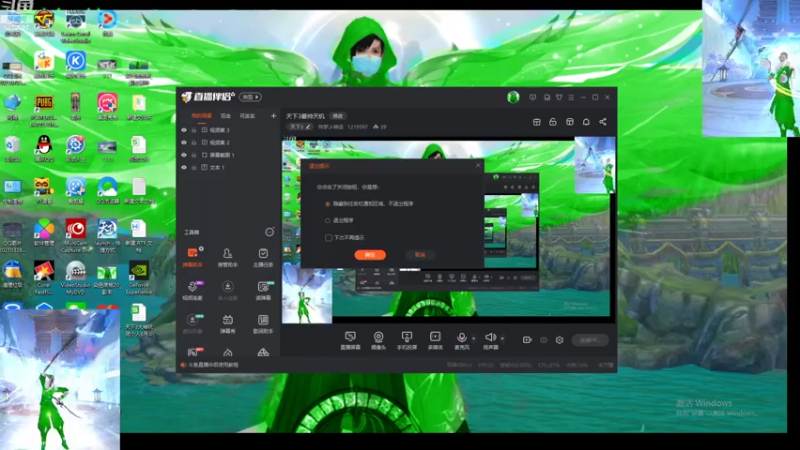The height and width of the screenshot is (450, 800).
Task: Open the small gear beside 弹幕助手
Action: pyautogui.click(x=201, y=248)
